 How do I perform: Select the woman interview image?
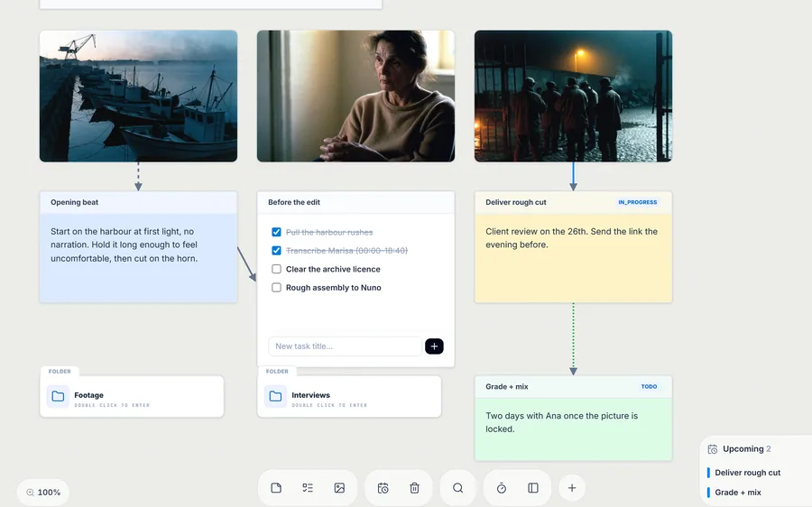(x=355, y=96)
